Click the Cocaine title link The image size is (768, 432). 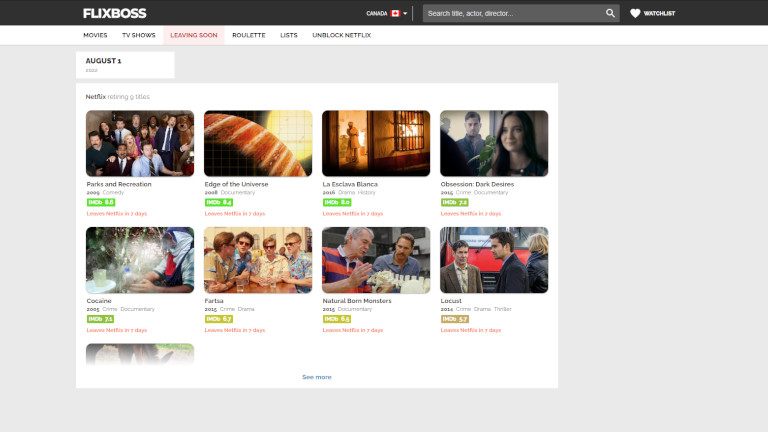click(x=99, y=301)
